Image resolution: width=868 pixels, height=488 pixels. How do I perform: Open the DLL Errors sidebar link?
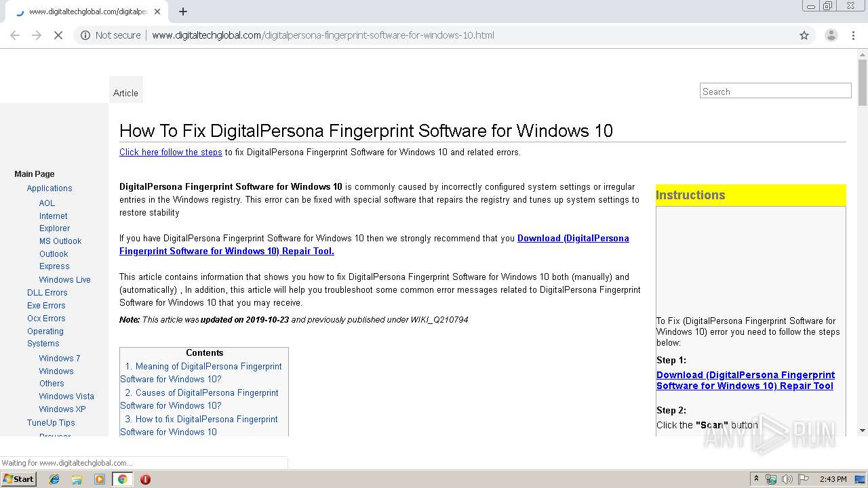[x=47, y=293]
